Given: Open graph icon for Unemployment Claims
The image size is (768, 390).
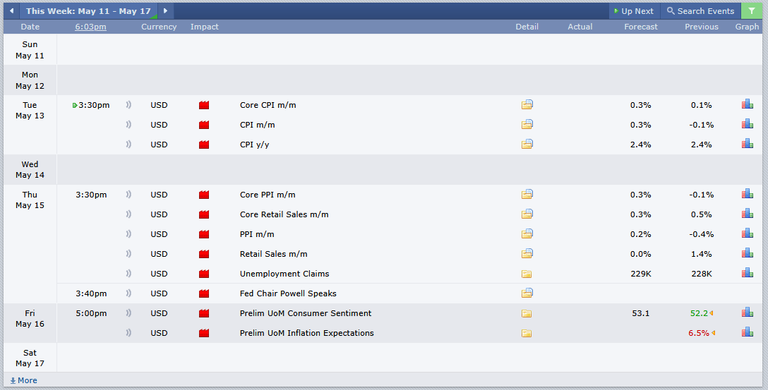Looking at the screenshot, I should pyautogui.click(x=747, y=273).
